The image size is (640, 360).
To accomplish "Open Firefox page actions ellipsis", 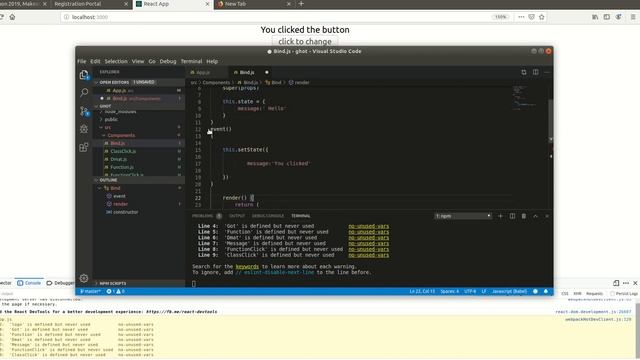I will [521, 17].
